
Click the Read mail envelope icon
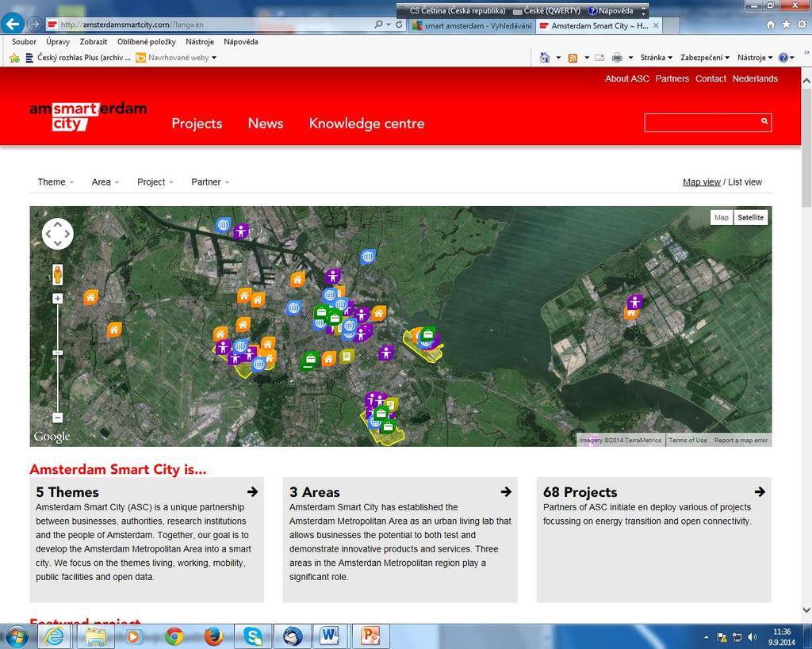tap(599, 58)
